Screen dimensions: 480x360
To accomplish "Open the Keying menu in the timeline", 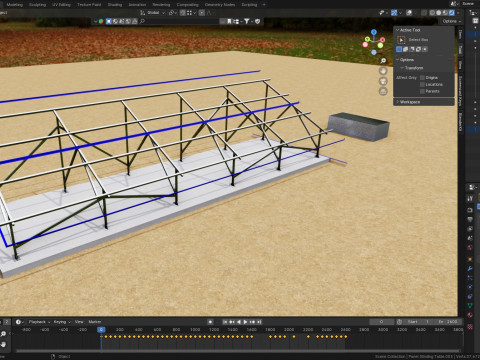I will pos(62,322).
